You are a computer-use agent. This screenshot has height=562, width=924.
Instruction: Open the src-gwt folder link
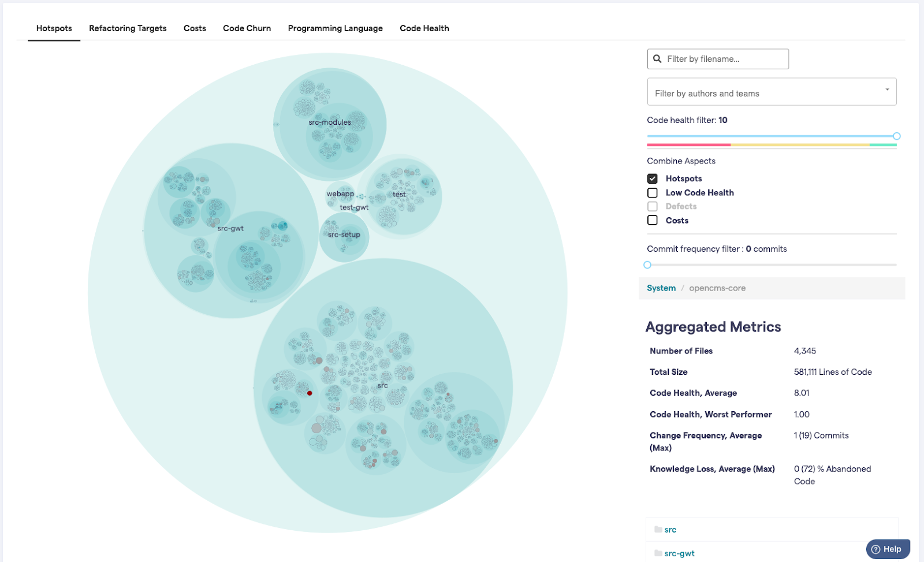click(x=680, y=552)
